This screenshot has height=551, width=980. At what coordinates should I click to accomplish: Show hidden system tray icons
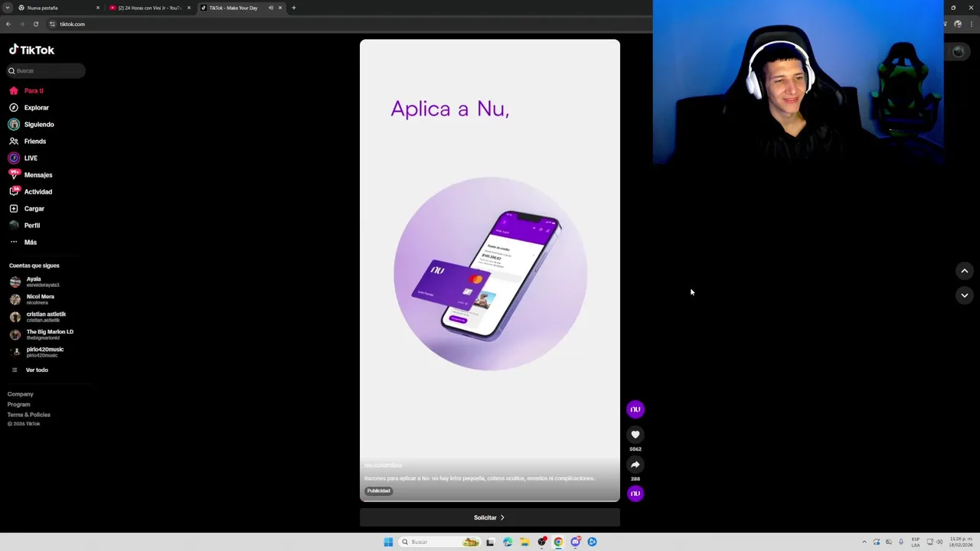pyautogui.click(x=864, y=542)
